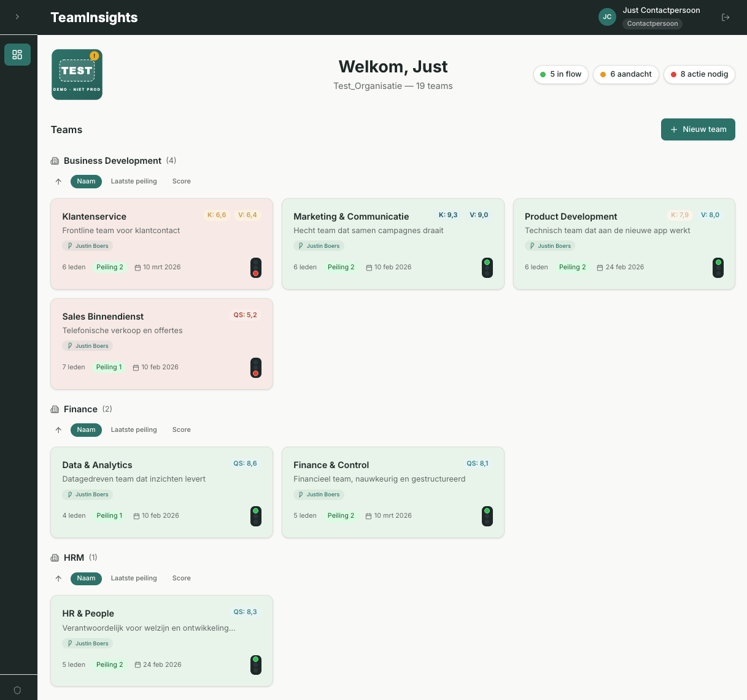
Task: Click the 'K: 6,6' score on Klantenservice
Action: click(x=217, y=215)
